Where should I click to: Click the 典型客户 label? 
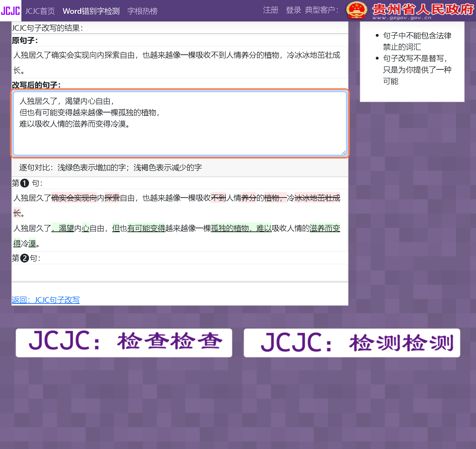[x=322, y=10]
